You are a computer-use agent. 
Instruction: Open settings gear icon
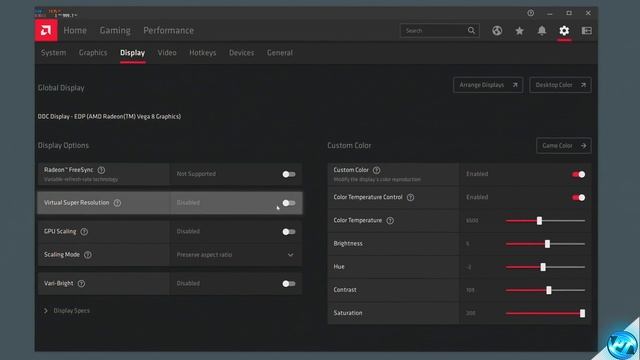click(564, 31)
